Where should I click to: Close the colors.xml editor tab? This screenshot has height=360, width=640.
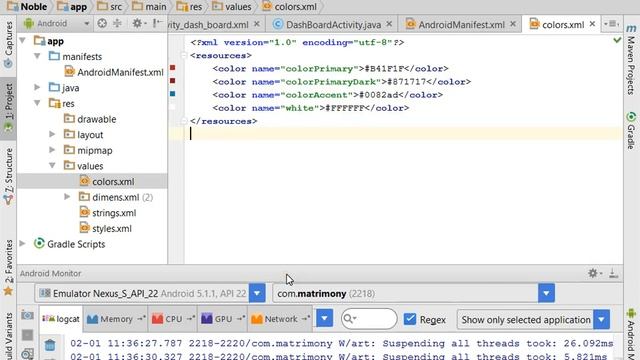[592, 24]
